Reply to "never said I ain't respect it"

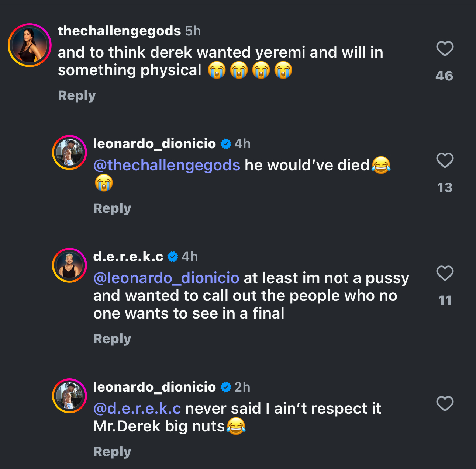(x=112, y=452)
